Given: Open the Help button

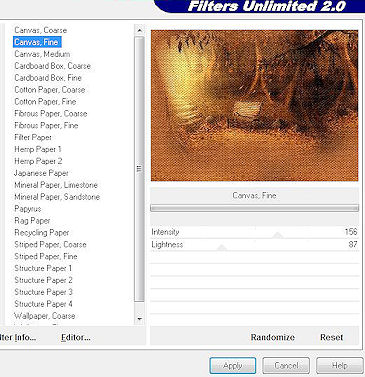Looking at the screenshot, I should pos(340,366).
